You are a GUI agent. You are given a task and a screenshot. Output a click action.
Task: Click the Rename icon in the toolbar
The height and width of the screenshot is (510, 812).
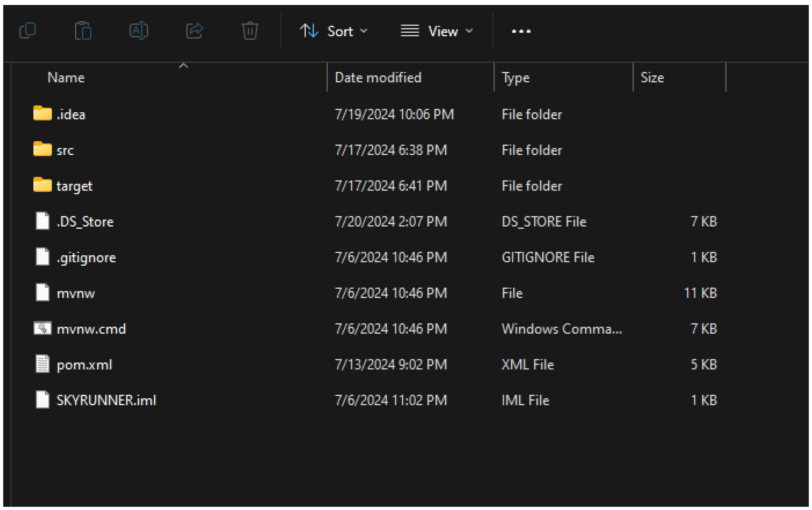(x=138, y=31)
